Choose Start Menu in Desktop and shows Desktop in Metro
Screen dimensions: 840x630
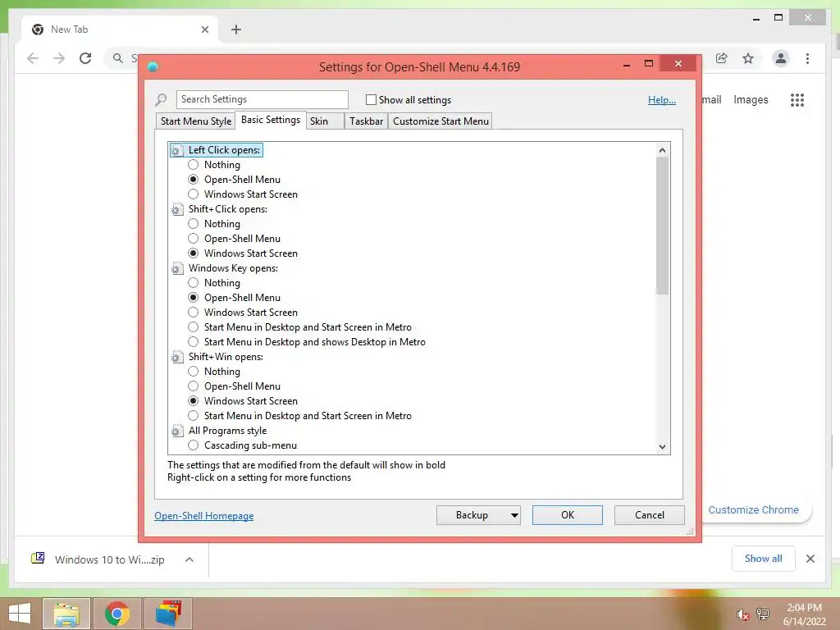(x=194, y=342)
